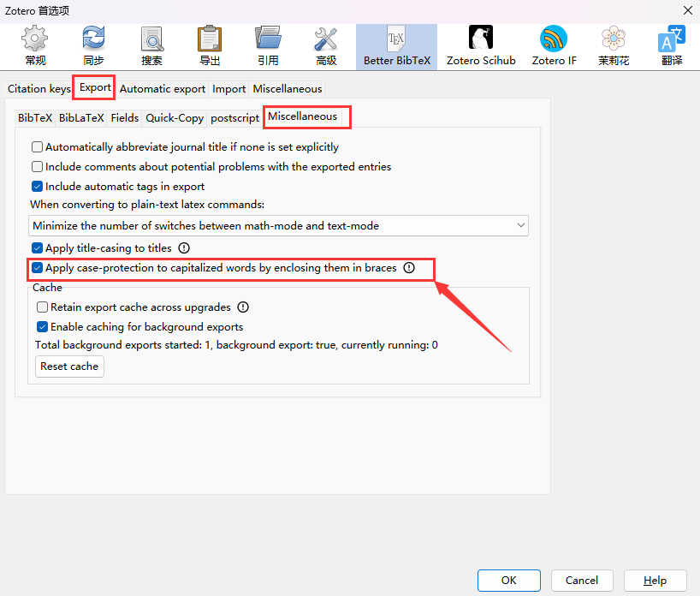Open the 高级 advanced preferences pane
The width and height of the screenshot is (700, 596).
[x=326, y=46]
